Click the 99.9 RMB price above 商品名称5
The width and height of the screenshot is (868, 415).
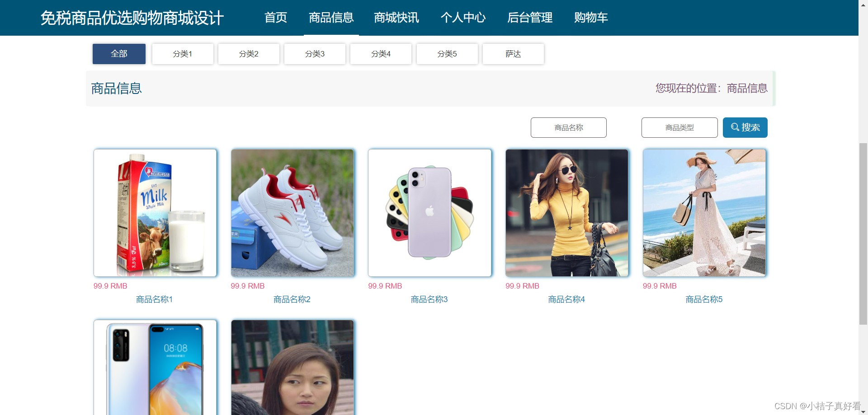[660, 286]
